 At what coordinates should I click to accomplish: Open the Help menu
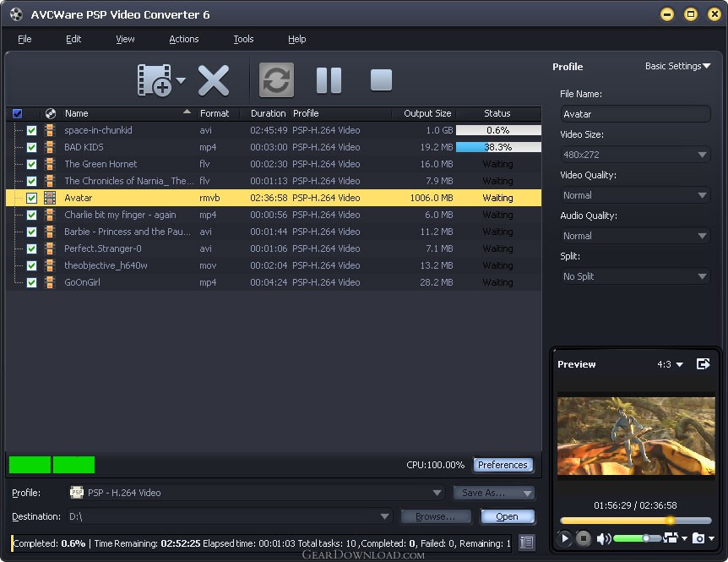point(296,39)
